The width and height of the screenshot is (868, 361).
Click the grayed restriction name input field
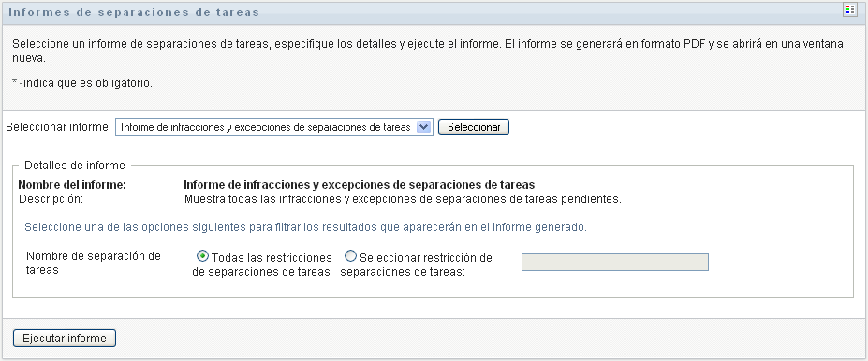615,263
